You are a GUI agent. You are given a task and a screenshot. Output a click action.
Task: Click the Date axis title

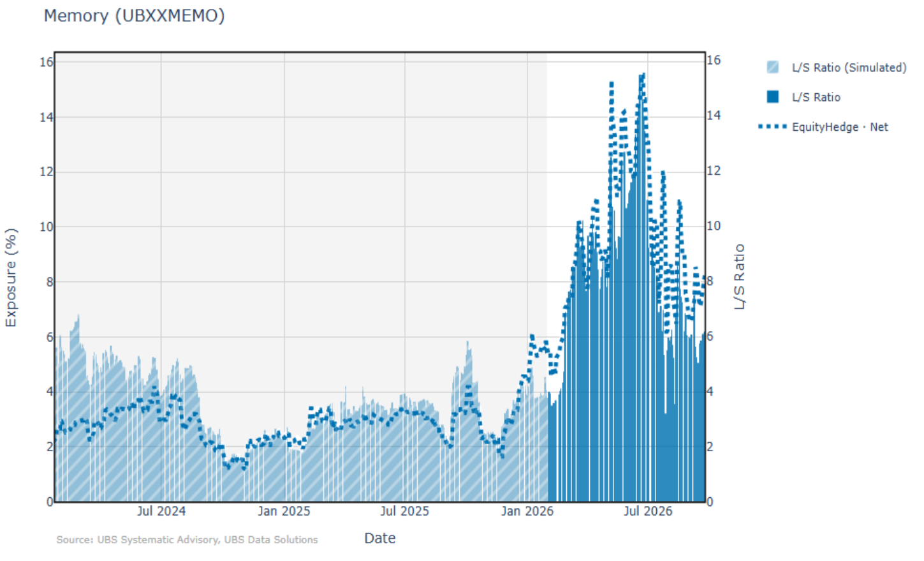click(x=379, y=538)
